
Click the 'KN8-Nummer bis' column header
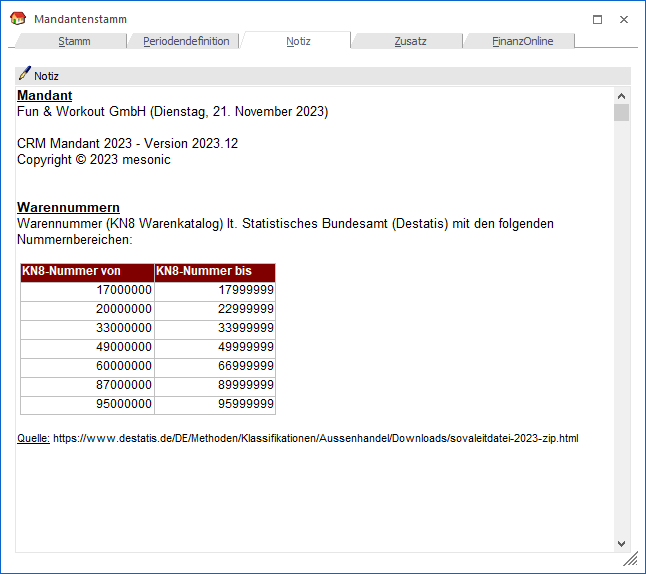[214, 272]
